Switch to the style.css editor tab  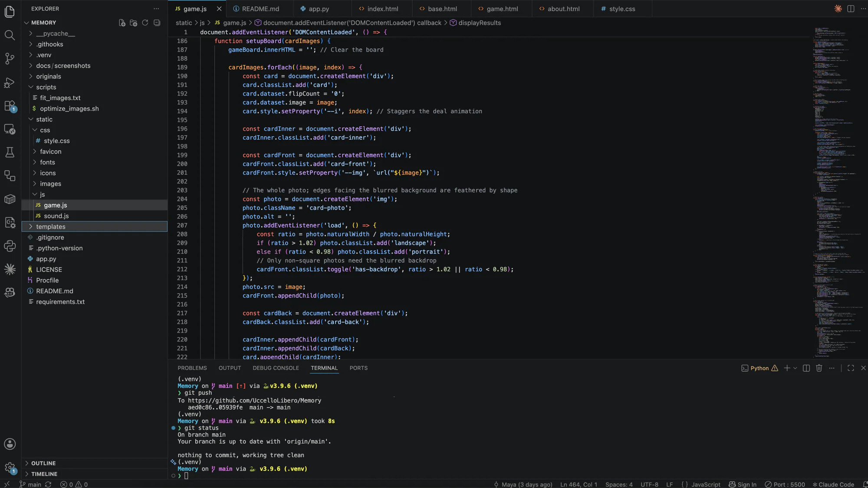[x=622, y=9]
